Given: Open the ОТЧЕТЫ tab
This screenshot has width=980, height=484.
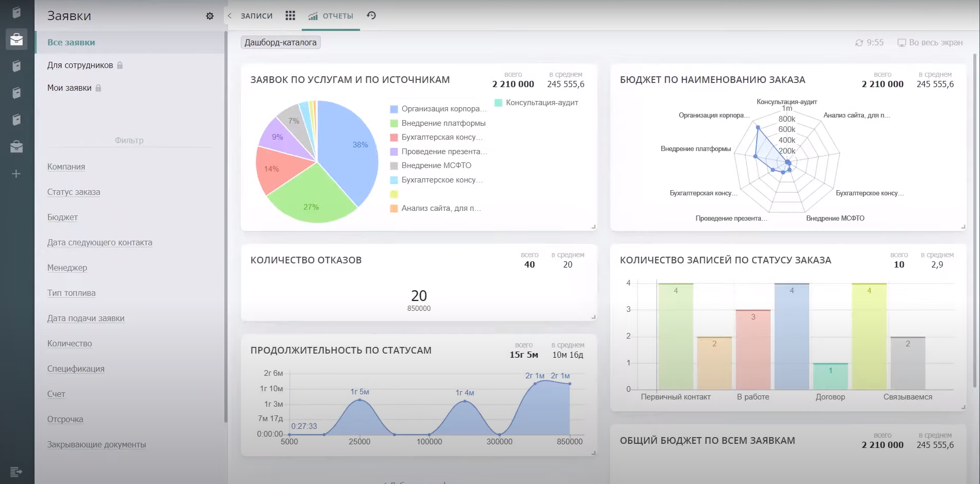Looking at the screenshot, I should point(331,16).
